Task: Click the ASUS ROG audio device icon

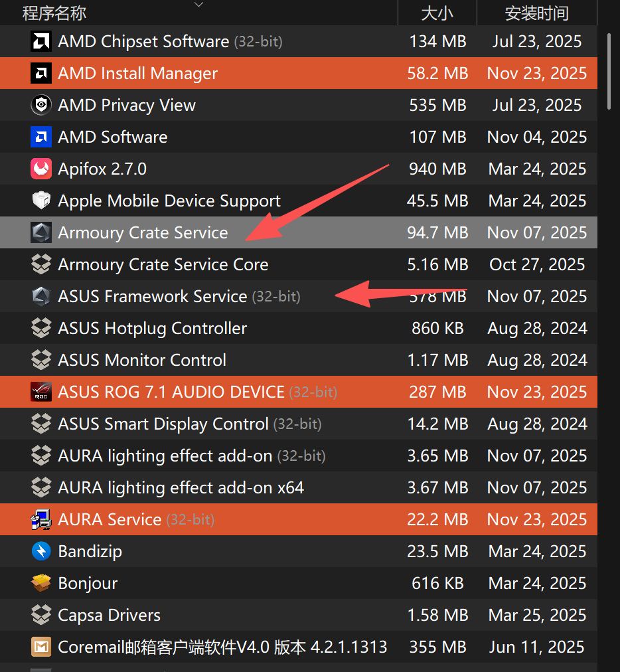Action: [x=41, y=392]
